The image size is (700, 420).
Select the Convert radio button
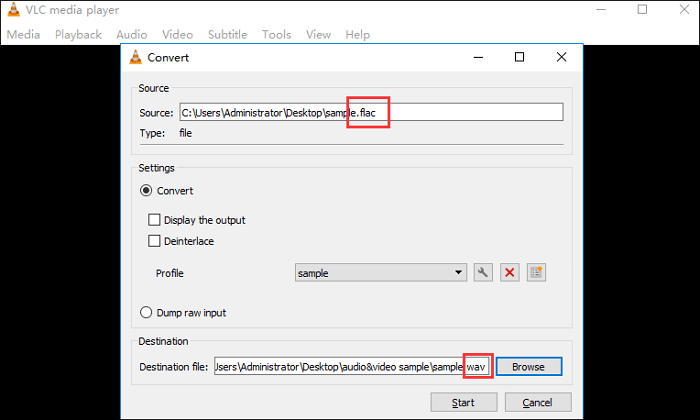(x=146, y=190)
